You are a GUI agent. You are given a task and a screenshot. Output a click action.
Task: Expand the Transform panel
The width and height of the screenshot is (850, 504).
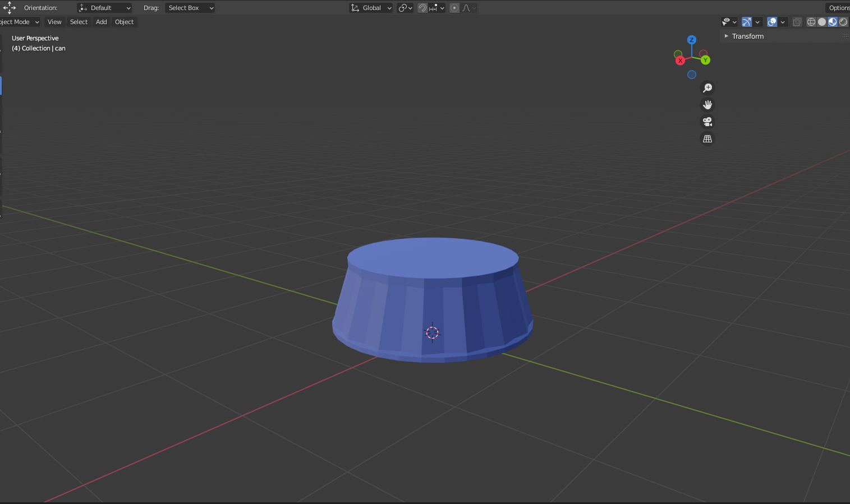coord(747,36)
